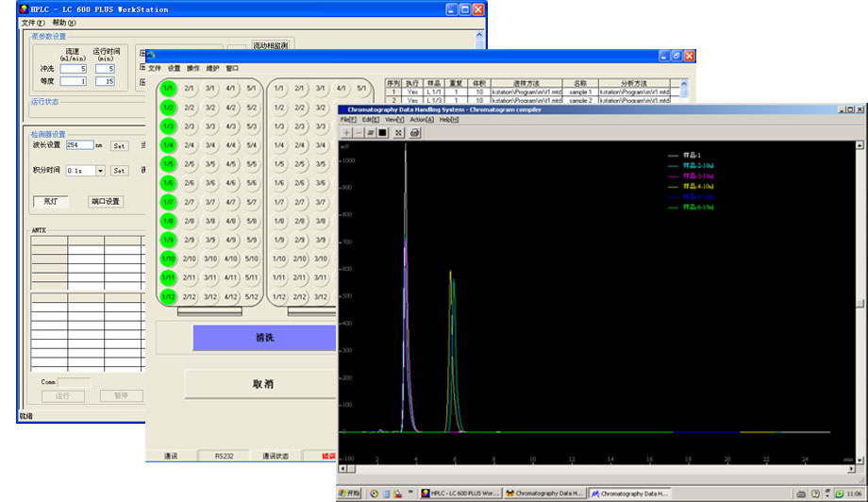Screen dimensions: 868x502
Task: Toggle green vial position 1/12 in left tray
Action: [x=168, y=296]
